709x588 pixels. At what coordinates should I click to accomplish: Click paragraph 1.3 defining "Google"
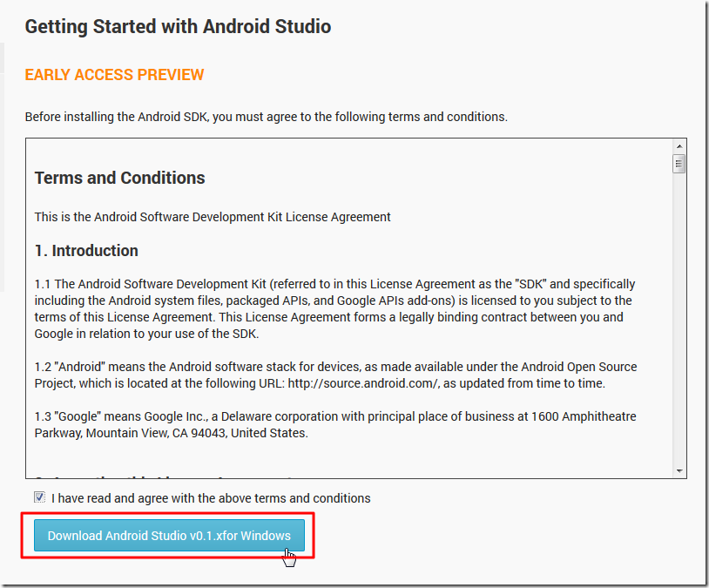tap(335, 425)
